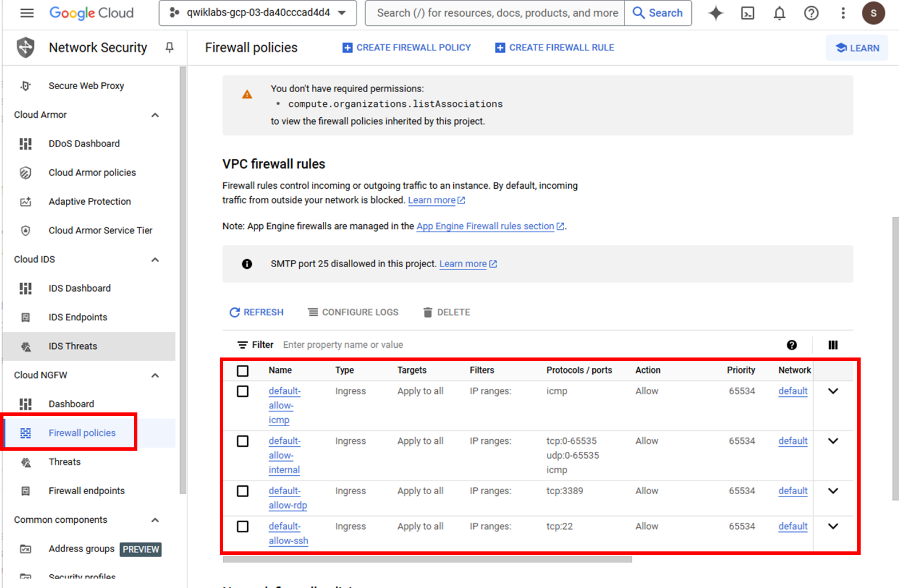Click Create Firewall Policy button
This screenshot has width=899, height=588.
[406, 47]
